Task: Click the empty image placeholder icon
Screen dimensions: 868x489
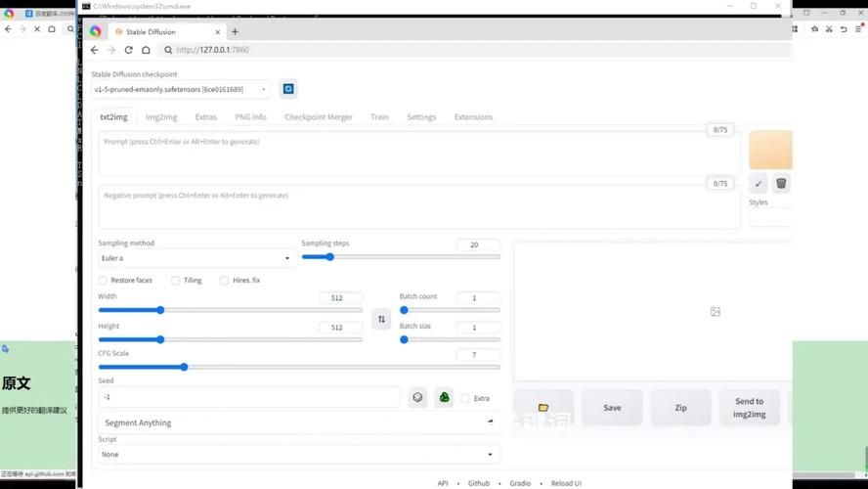Action: [716, 312]
